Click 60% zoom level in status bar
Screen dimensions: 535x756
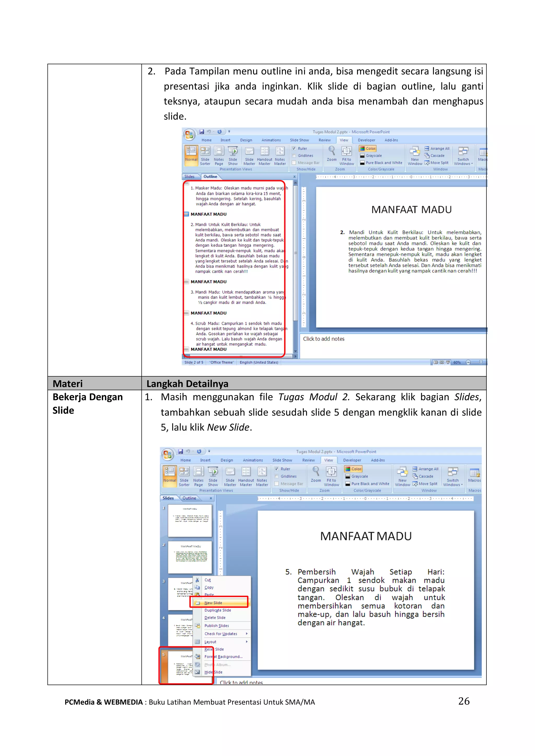(457, 362)
